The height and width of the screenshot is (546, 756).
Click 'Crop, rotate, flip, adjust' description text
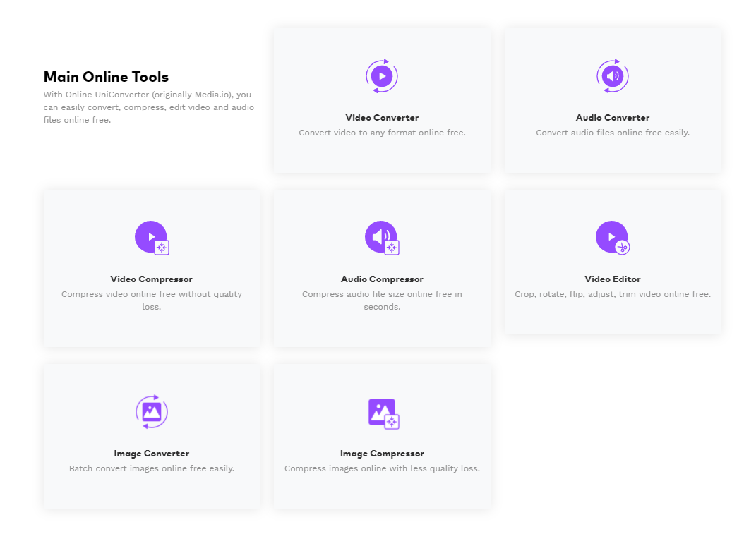tap(612, 294)
